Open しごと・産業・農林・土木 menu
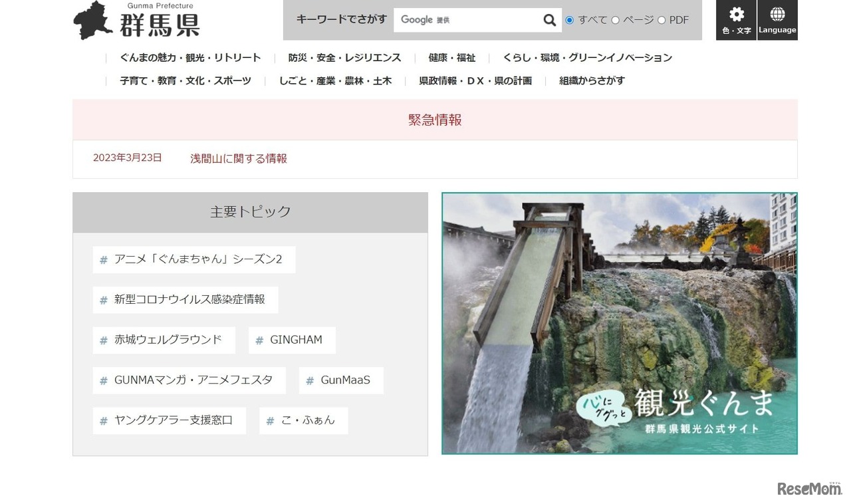The width and height of the screenshot is (851, 504). point(335,80)
